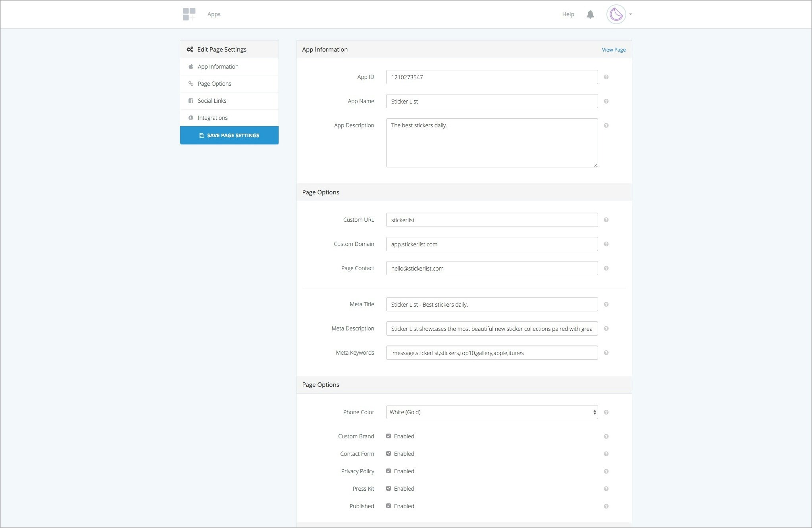Select Integrations in the sidebar
This screenshot has height=528, width=812.
pyautogui.click(x=212, y=118)
